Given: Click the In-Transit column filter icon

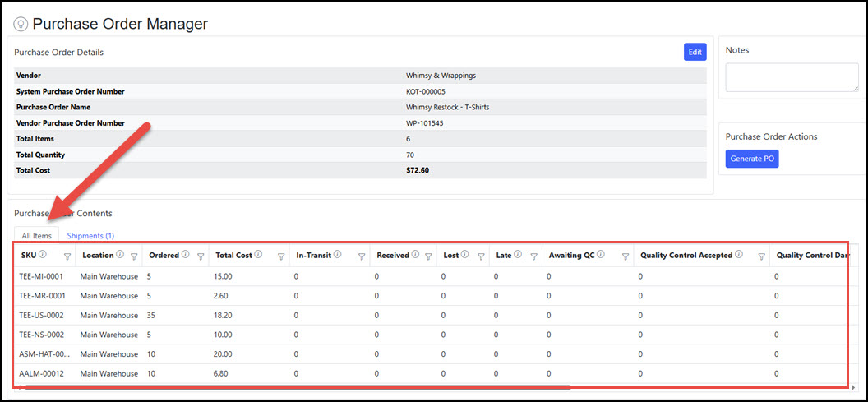Looking at the screenshot, I should pyautogui.click(x=361, y=256).
